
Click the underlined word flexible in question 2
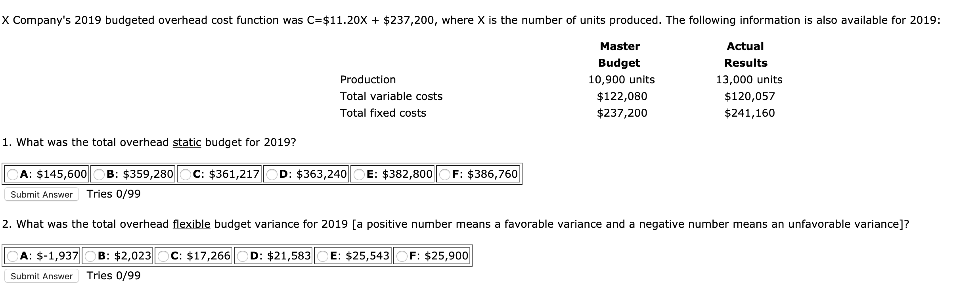191,223
